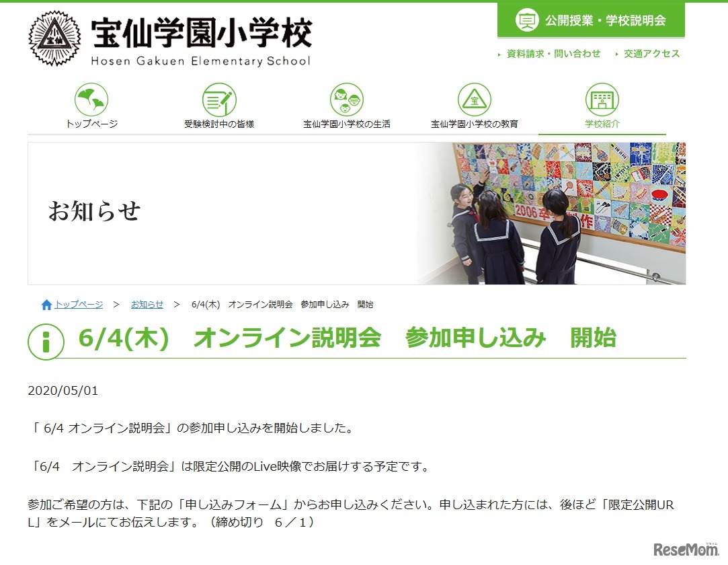This screenshot has width=728, height=565.
Task: Open the 公開授業・学校説明会 green button
Action: (x=591, y=20)
